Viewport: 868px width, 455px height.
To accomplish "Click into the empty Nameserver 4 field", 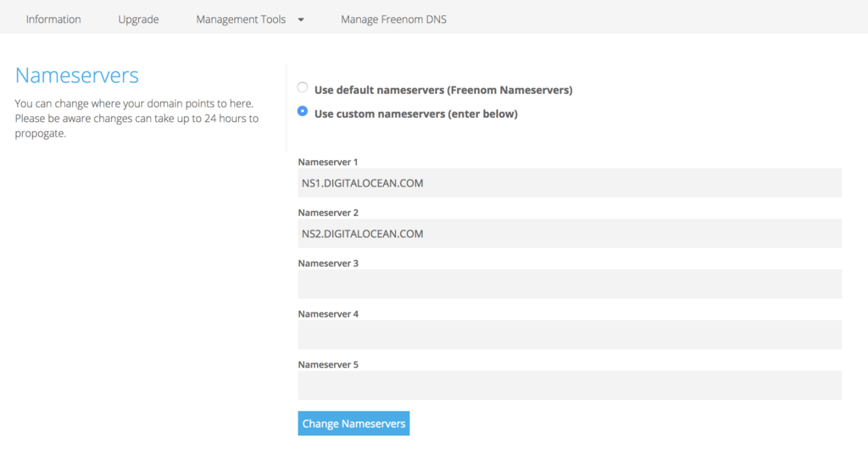I will point(570,335).
